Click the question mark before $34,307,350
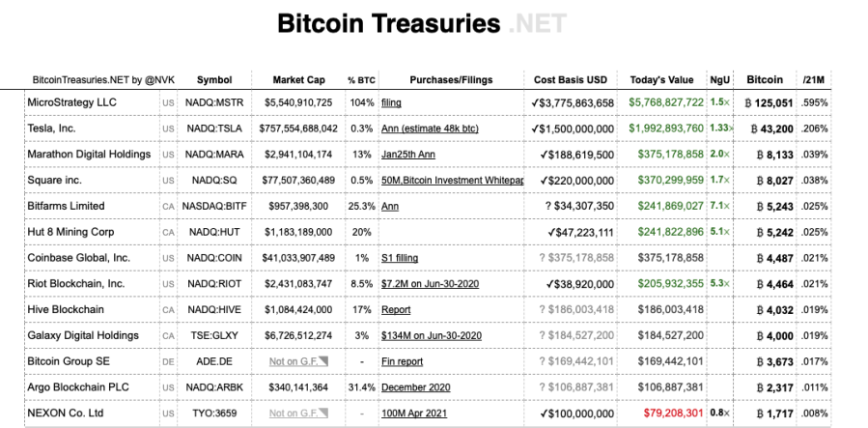This screenshot has width=868, height=428. pos(548,206)
